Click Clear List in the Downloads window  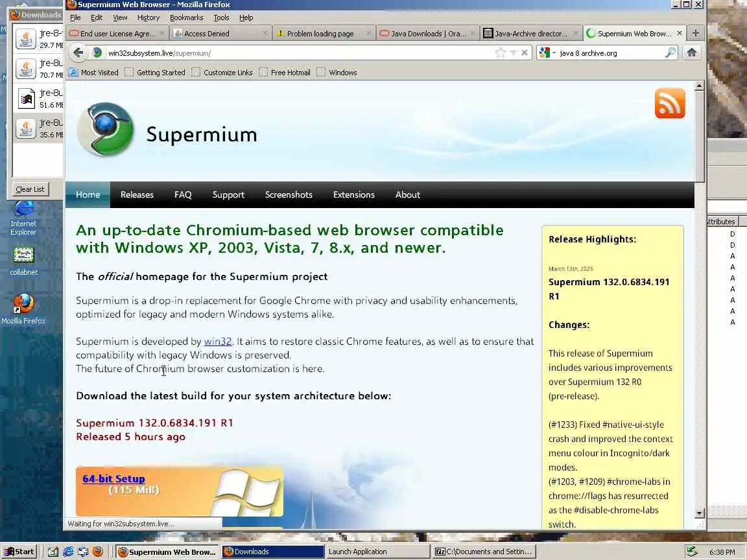click(30, 189)
